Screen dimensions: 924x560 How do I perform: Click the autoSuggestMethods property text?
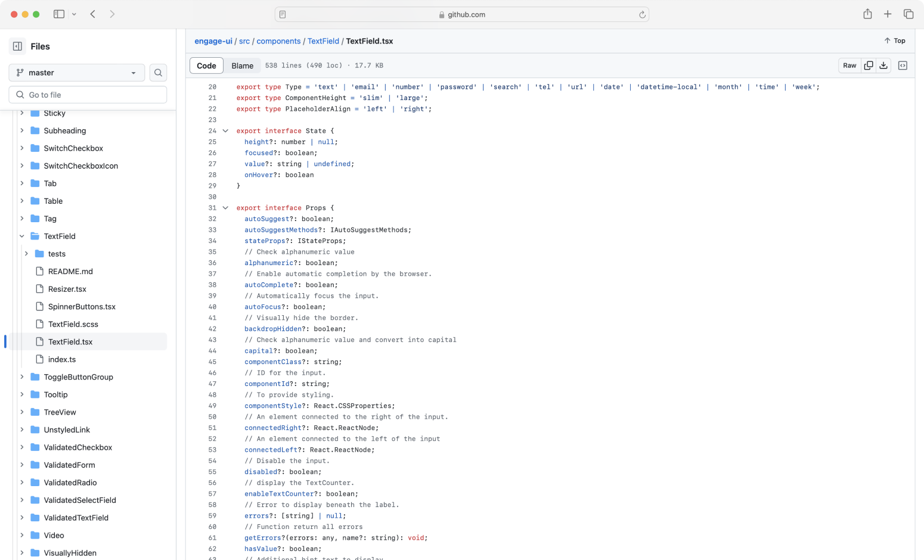281,230
